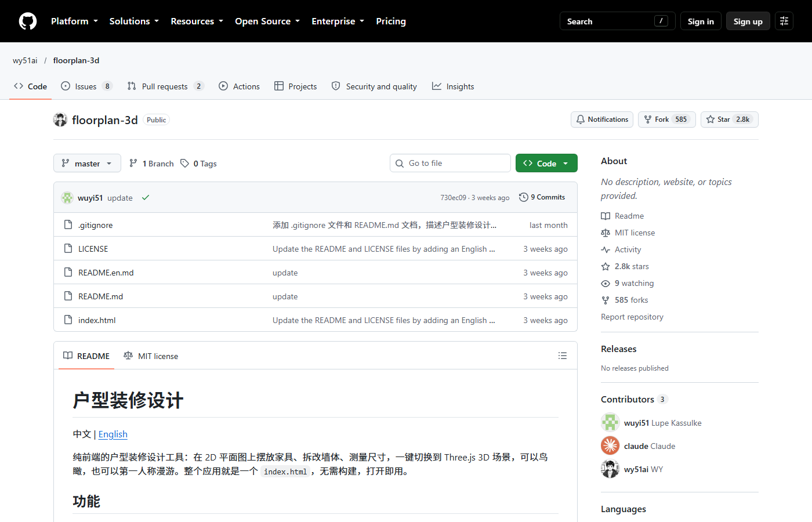Open README outline list icon
The image size is (812, 522).
(x=563, y=356)
